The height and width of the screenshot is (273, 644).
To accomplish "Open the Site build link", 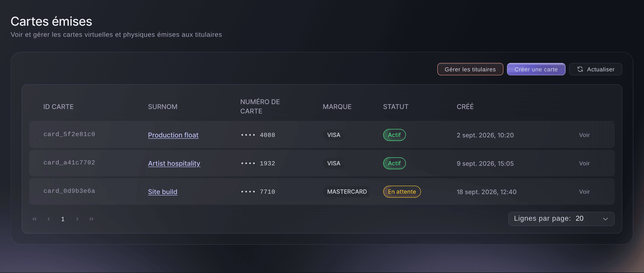I will (163, 192).
